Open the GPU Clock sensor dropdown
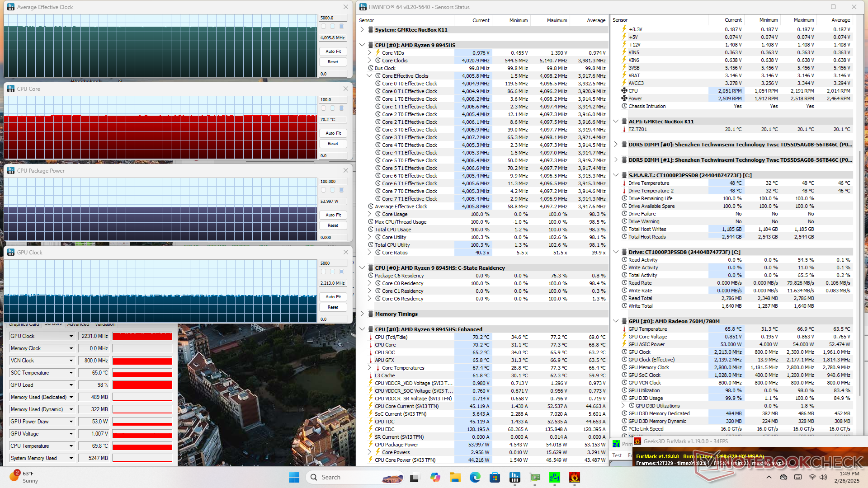868x488 pixels. pos(71,336)
